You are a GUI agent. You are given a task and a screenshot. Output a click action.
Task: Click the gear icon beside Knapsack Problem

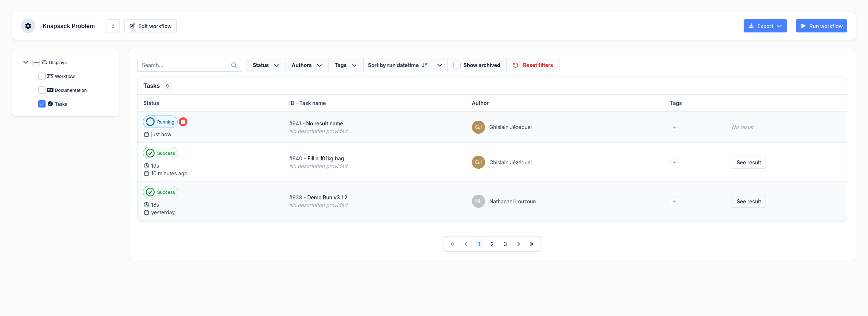coord(28,26)
